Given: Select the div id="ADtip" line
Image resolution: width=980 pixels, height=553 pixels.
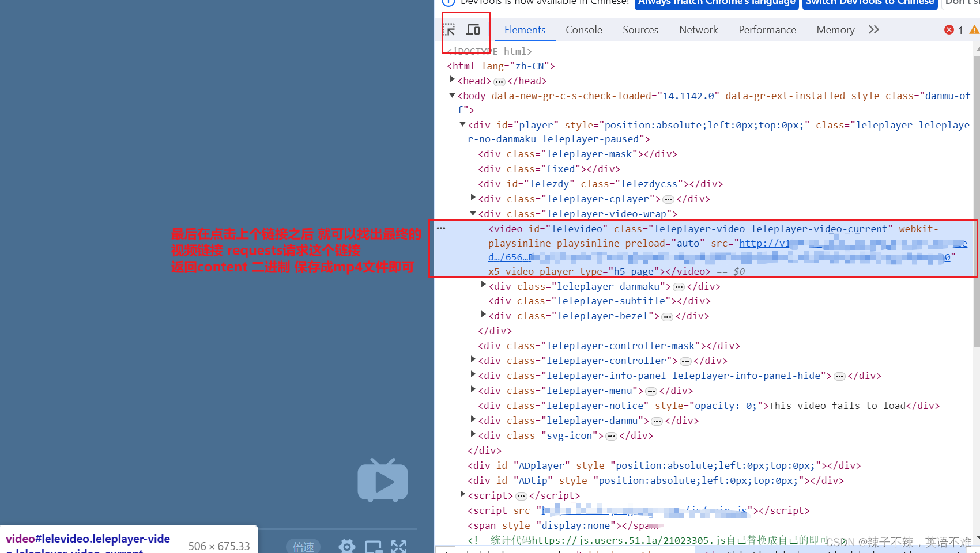Looking at the screenshot, I should point(655,480).
